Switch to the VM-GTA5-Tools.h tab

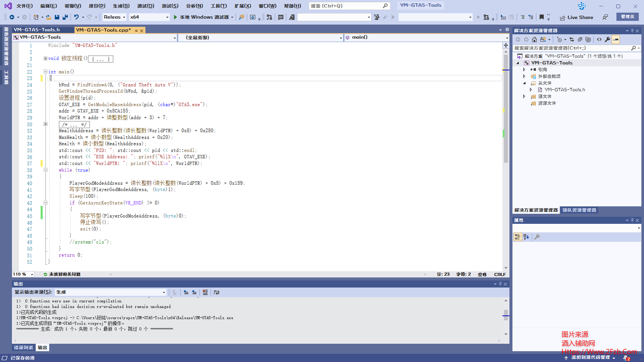coord(37,30)
